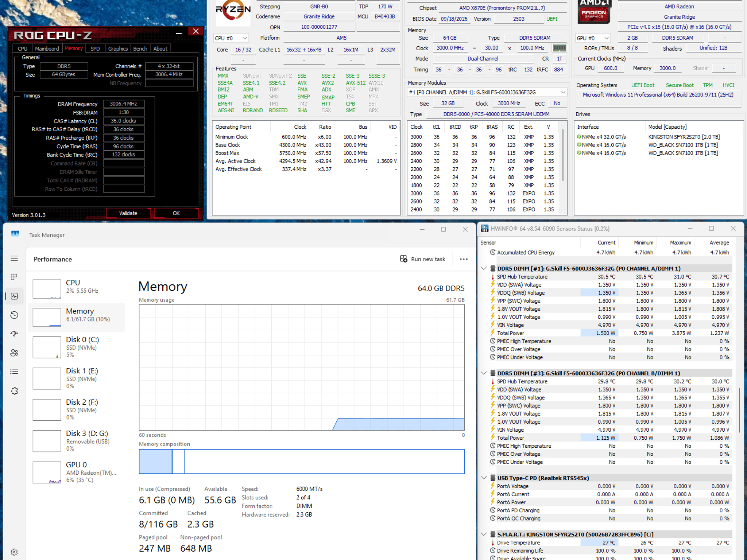Open Task Manager settings gear
Screen dimensions: 747x560
(14, 552)
